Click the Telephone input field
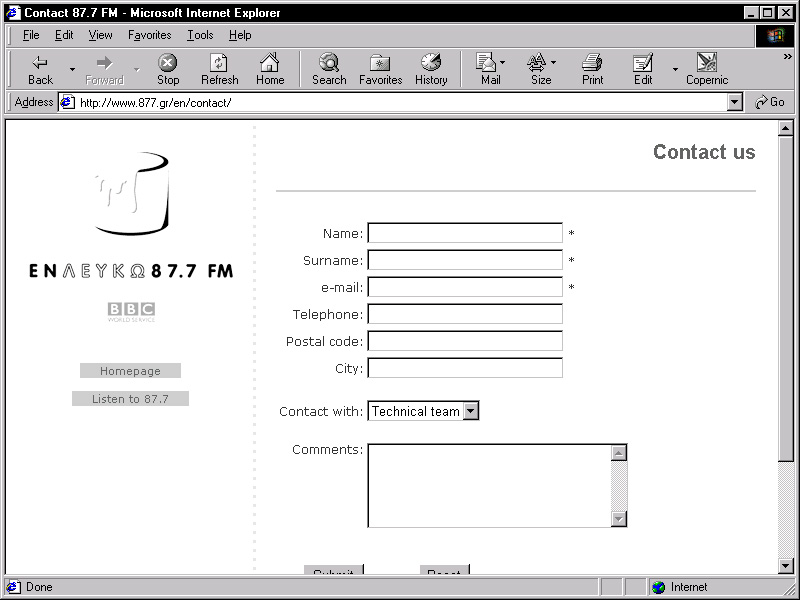The image size is (800, 600). (465, 314)
